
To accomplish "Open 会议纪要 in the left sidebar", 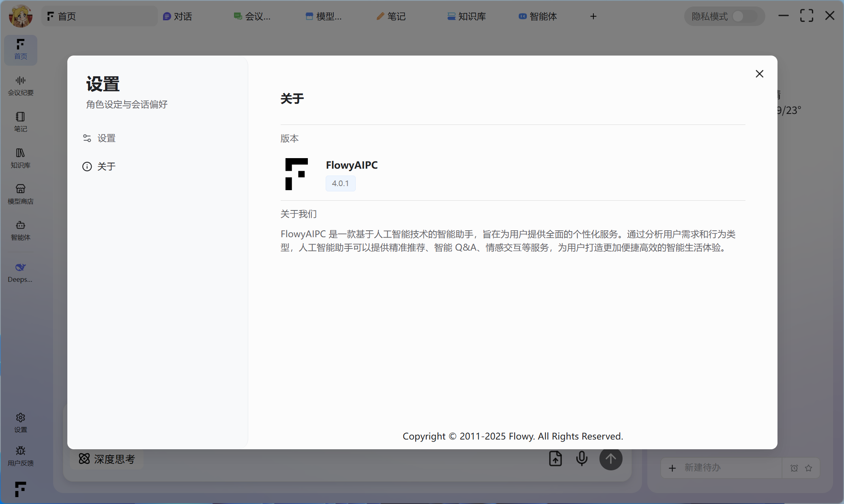I will point(20,86).
